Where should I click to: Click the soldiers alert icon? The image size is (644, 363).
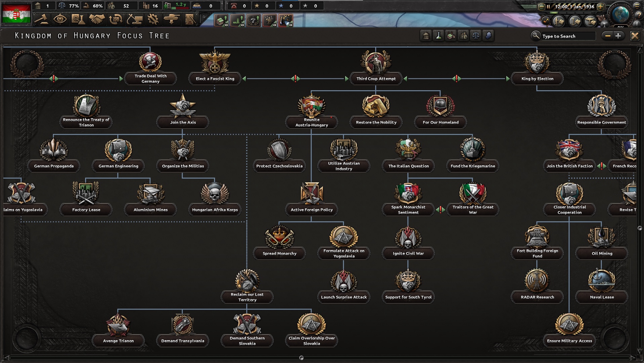click(x=269, y=21)
